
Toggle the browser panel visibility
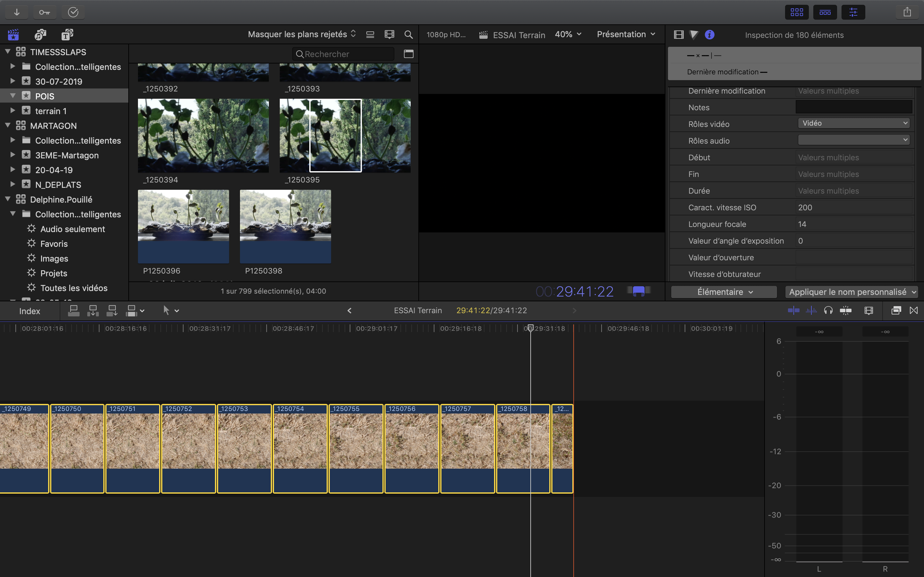tap(797, 12)
